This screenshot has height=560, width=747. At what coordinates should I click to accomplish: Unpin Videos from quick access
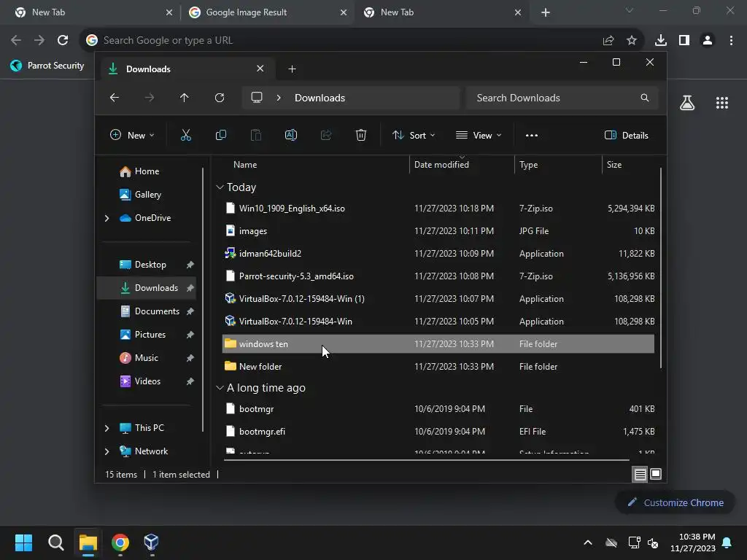(x=190, y=381)
